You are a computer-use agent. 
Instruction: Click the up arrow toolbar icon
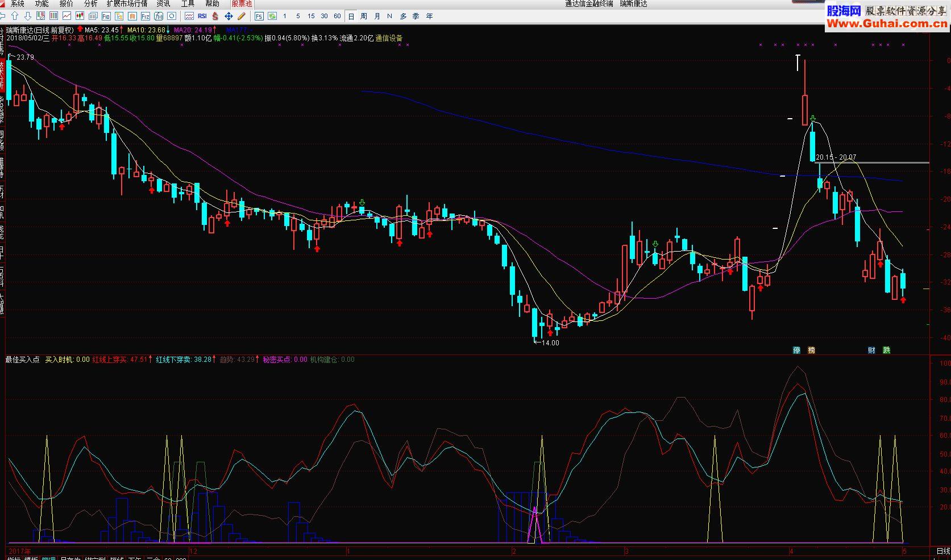pos(15,16)
